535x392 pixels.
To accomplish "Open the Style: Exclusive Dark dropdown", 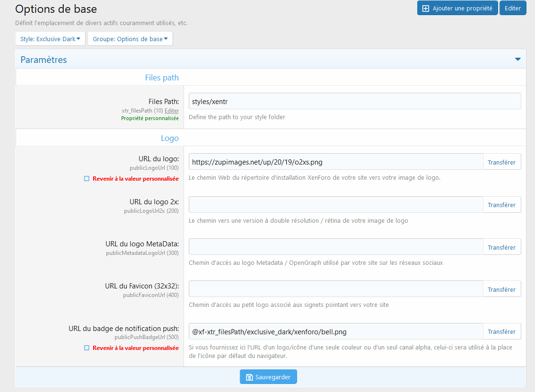I will tap(50, 39).
